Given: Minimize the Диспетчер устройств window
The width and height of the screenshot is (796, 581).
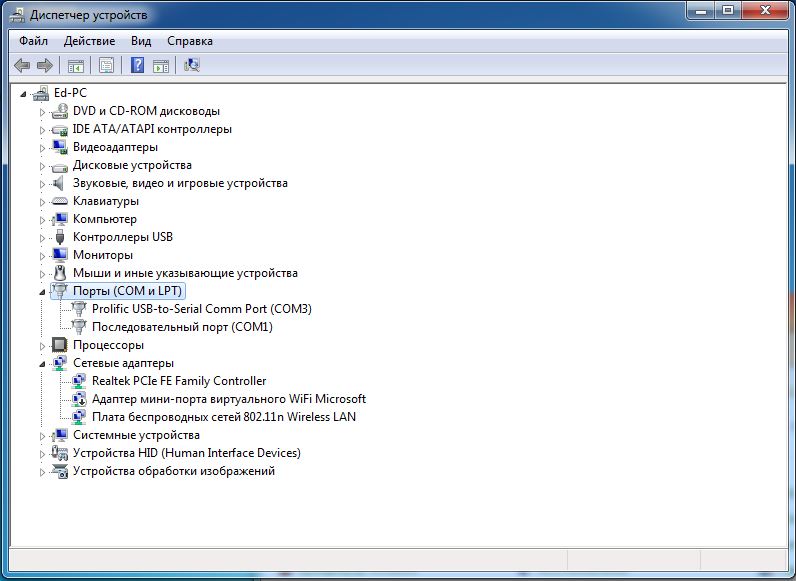Looking at the screenshot, I should pos(702,11).
